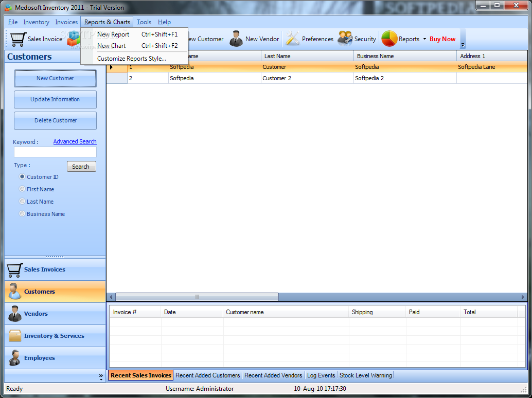Sort by Last Name column header
The height and width of the screenshot is (398, 532).
click(x=307, y=56)
